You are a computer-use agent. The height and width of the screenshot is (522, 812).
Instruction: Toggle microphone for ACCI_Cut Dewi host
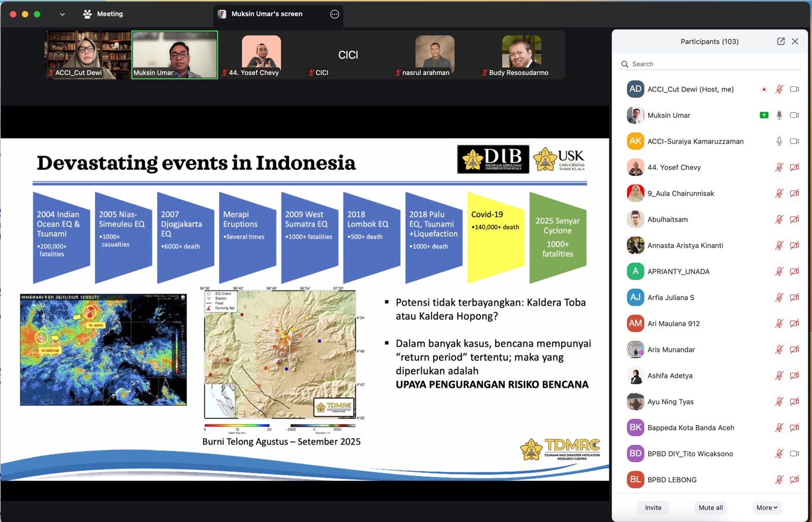(779, 89)
